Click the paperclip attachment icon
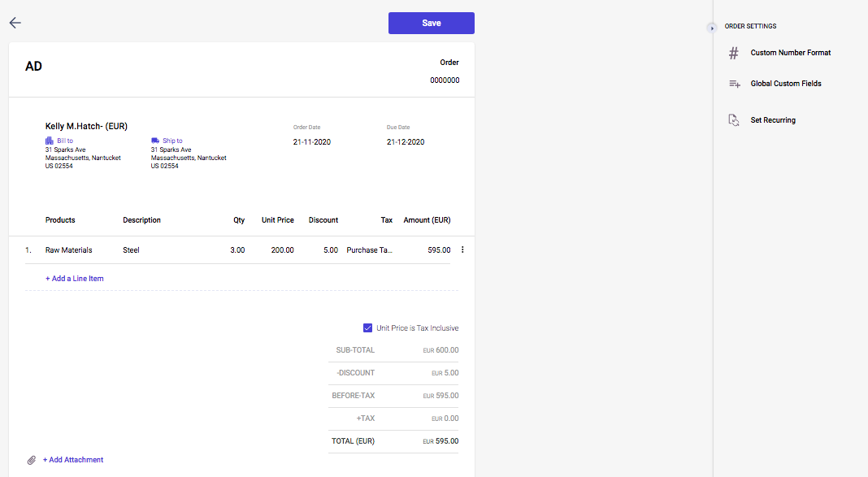The width and height of the screenshot is (868, 477). 32,459
